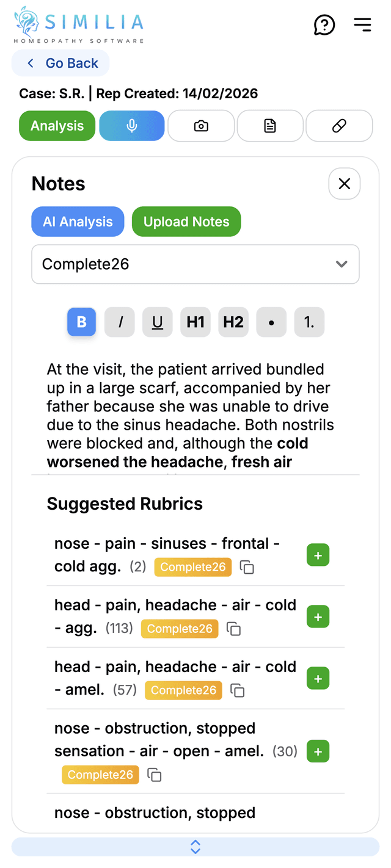
Task: Close the Notes panel
Action: (345, 184)
